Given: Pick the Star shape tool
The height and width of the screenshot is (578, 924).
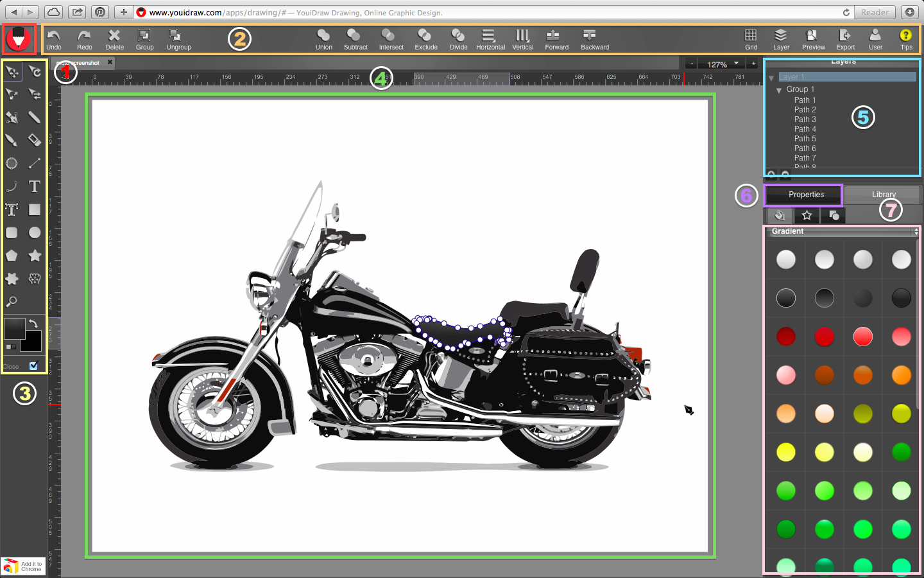Looking at the screenshot, I should tap(35, 256).
